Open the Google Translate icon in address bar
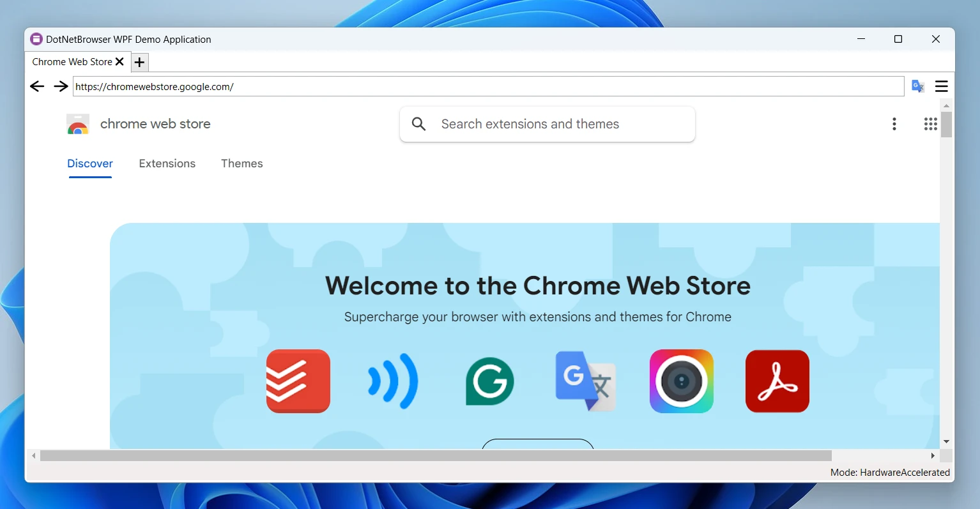Screen dimensions: 980x509 pyautogui.click(x=918, y=86)
